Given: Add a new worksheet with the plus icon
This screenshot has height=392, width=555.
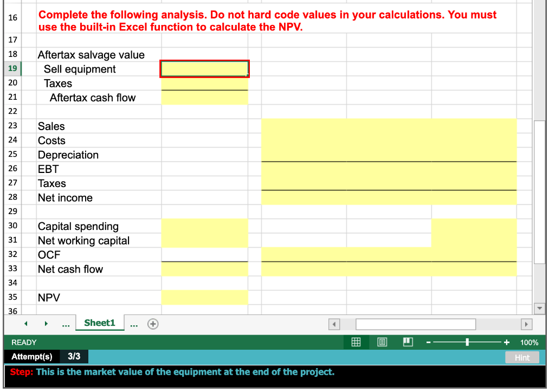Looking at the screenshot, I should point(152,323).
